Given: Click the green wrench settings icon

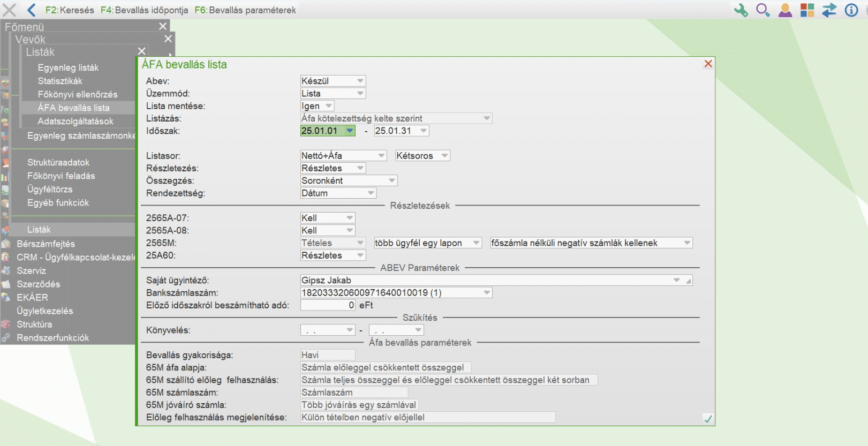Looking at the screenshot, I should pyautogui.click(x=741, y=10).
